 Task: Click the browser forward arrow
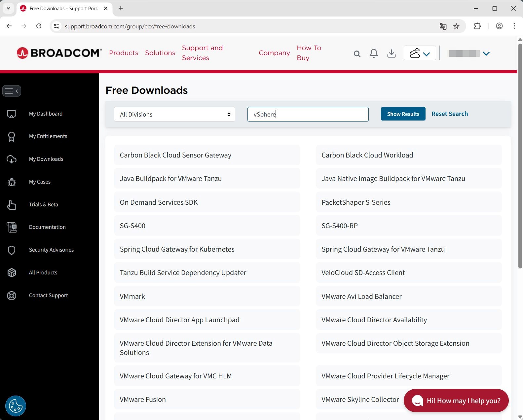click(x=24, y=26)
